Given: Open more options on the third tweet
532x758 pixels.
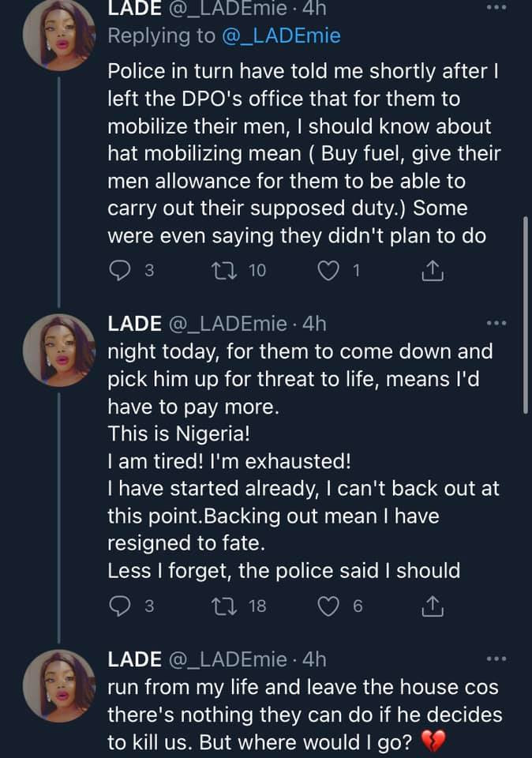Looking at the screenshot, I should tap(496, 658).
